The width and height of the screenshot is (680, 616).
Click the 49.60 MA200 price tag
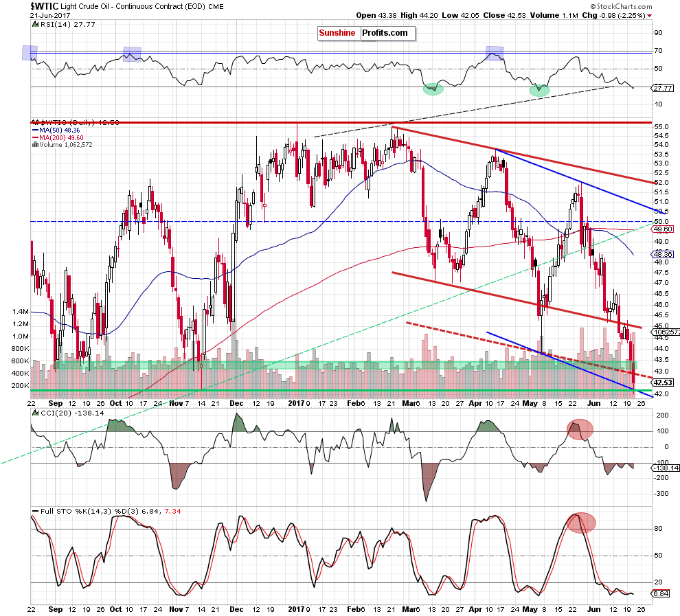[x=663, y=229]
